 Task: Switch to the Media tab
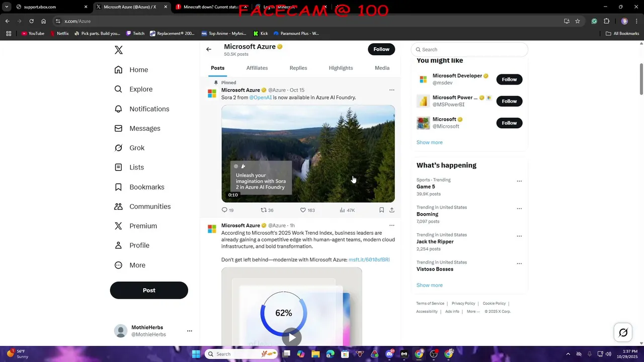point(382,68)
